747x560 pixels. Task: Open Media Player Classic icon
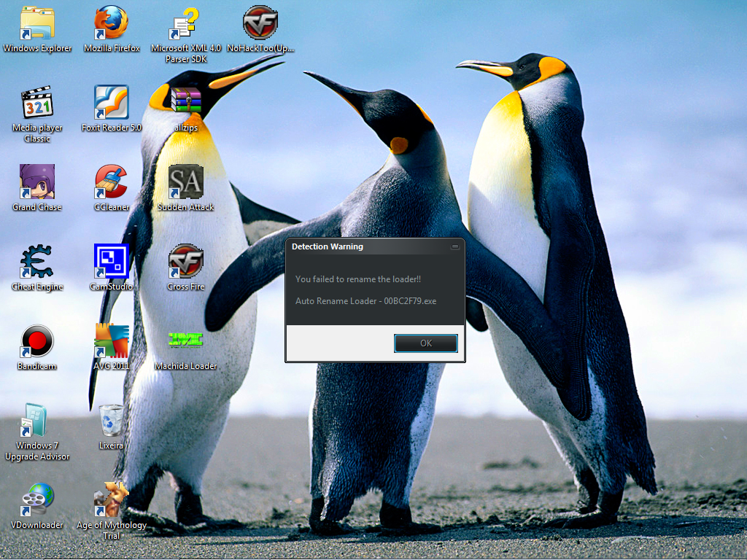point(37,103)
